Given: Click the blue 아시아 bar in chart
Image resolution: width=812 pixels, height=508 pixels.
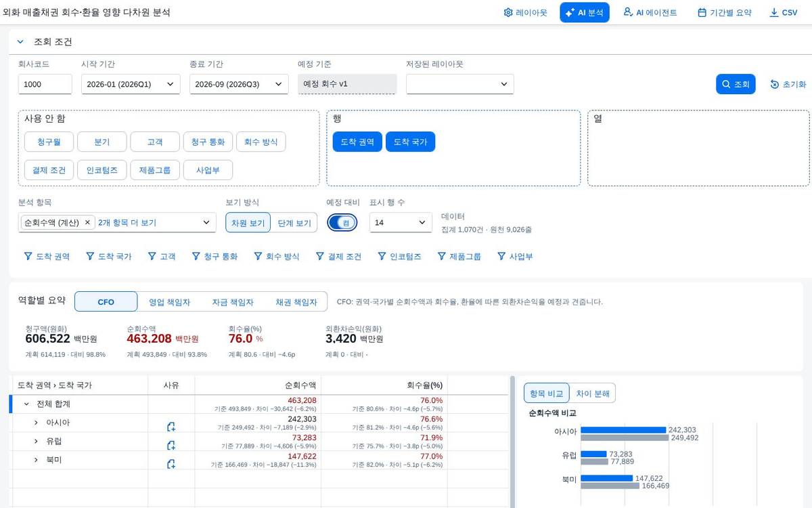Looking at the screenshot, I should coord(623,430).
